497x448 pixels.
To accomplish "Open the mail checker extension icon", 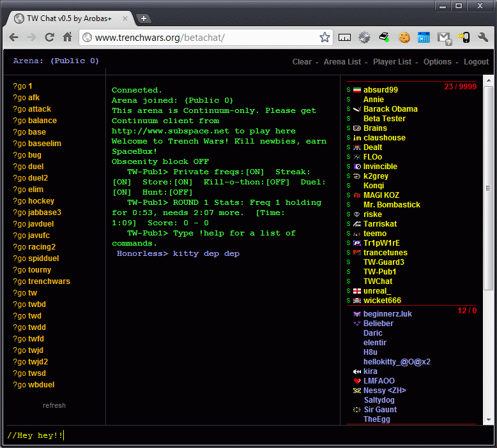I will tap(444, 38).
